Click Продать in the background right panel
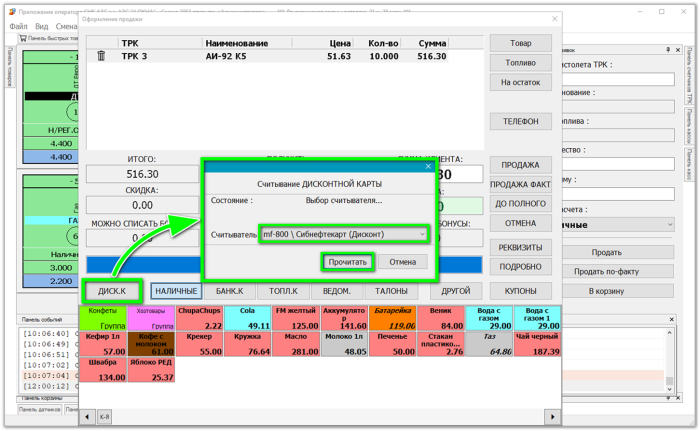The height and width of the screenshot is (431, 700). (607, 252)
